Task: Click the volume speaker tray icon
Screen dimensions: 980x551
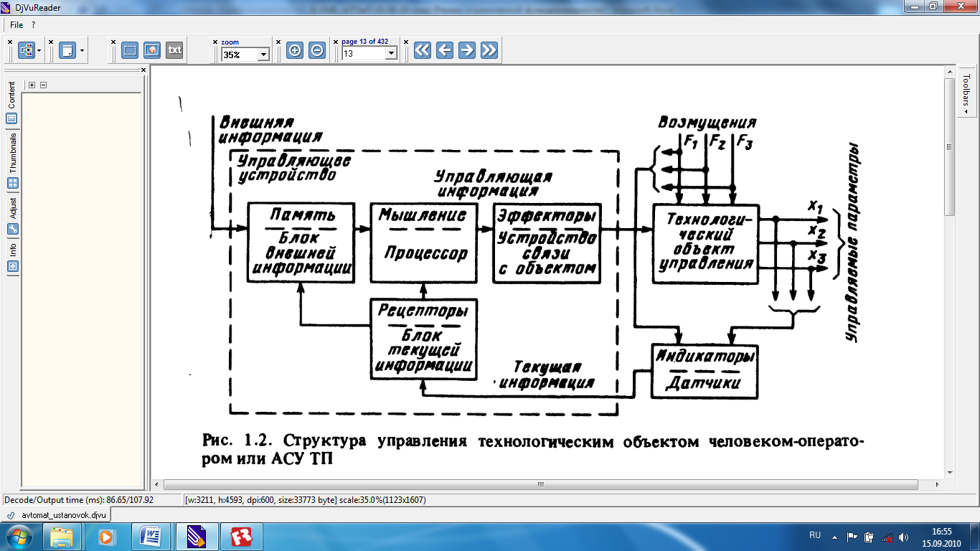Action: point(903,536)
